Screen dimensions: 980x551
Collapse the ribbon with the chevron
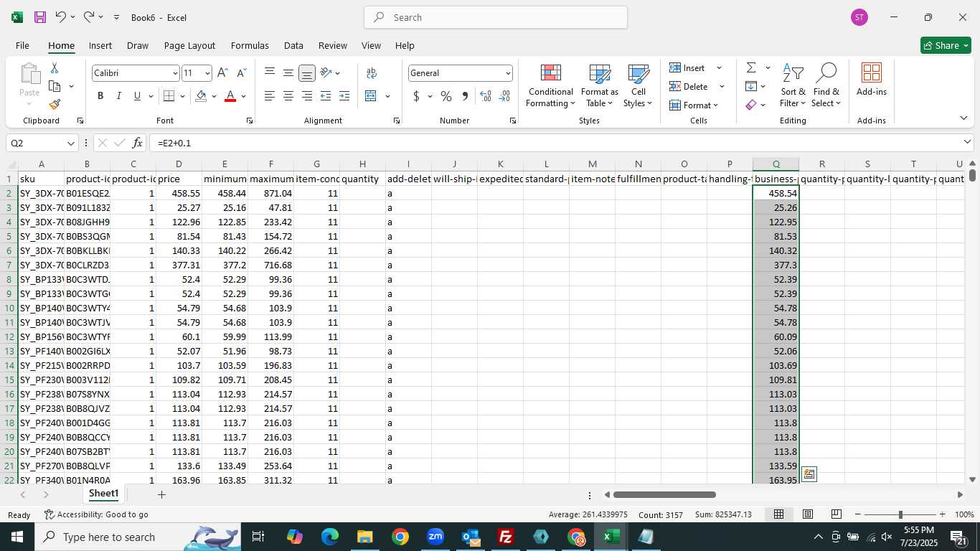coord(963,118)
